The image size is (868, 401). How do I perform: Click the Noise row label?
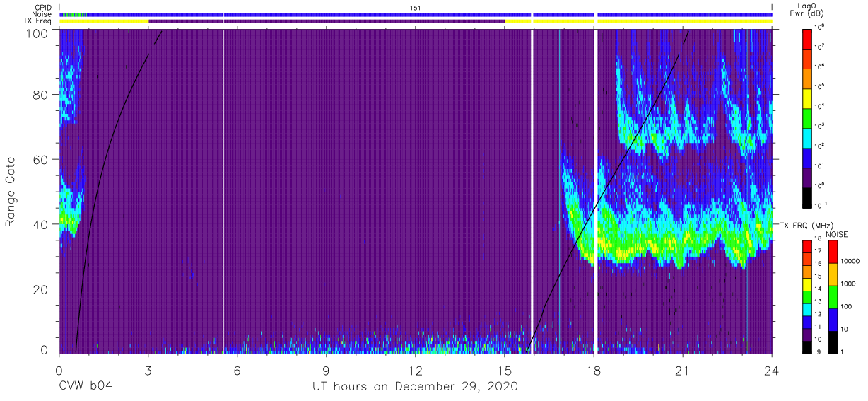42,14
